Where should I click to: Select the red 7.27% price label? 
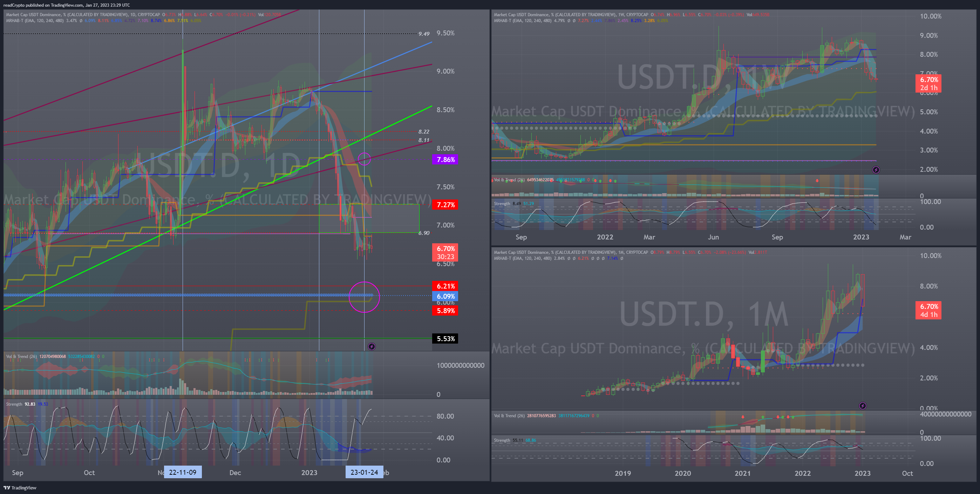tap(445, 205)
